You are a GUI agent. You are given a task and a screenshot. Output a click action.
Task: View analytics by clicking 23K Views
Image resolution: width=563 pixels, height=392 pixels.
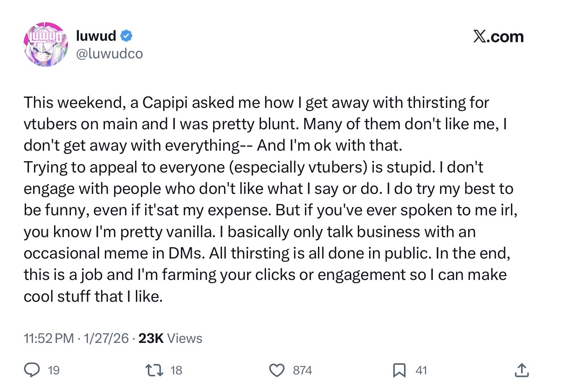pos(170,338)
